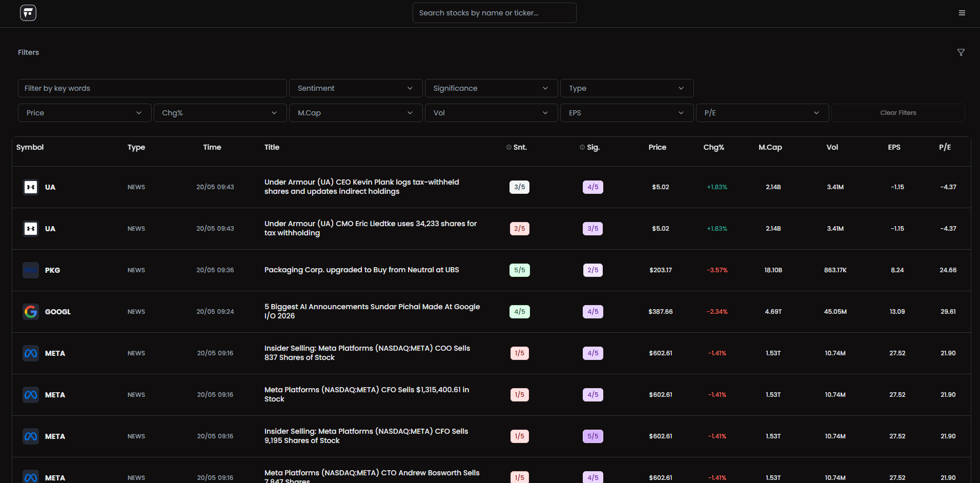This screenshot has width=980, height=483.
Task: Click the funnel filter icon
Action: (961, 52)
